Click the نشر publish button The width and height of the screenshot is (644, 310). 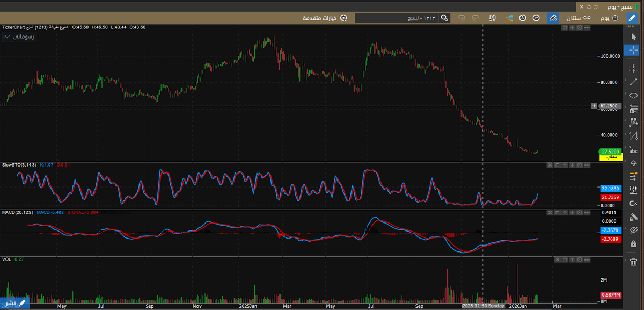point(14,304)
